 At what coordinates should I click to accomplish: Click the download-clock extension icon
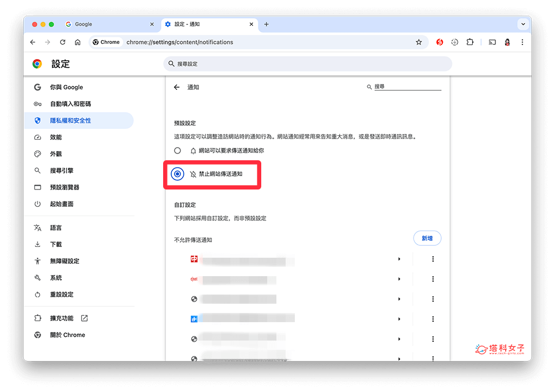point(455,42)
